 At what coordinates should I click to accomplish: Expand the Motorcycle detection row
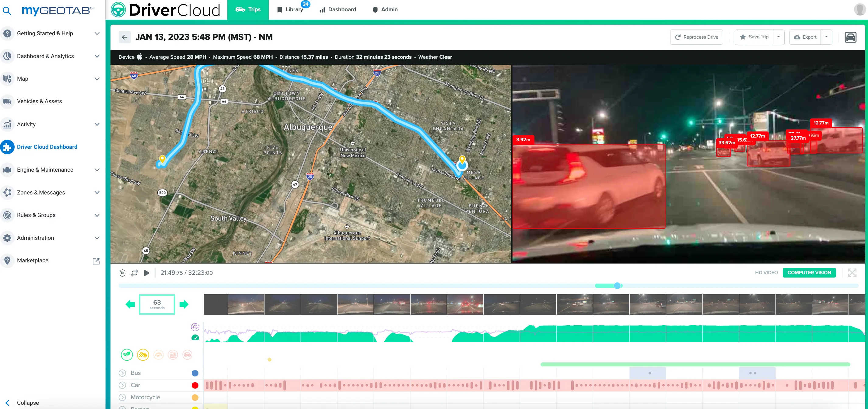122,397
